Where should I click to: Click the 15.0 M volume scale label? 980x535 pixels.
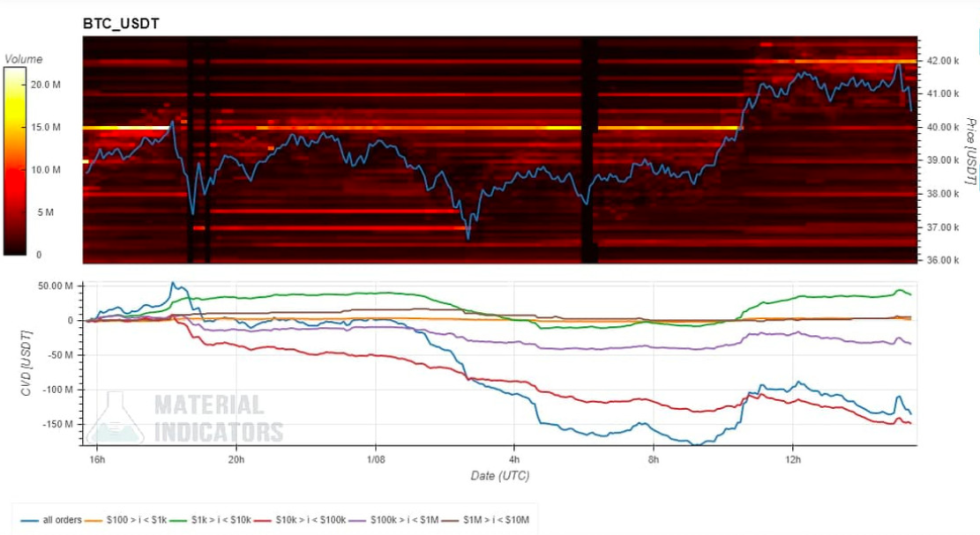pos(46,127)
